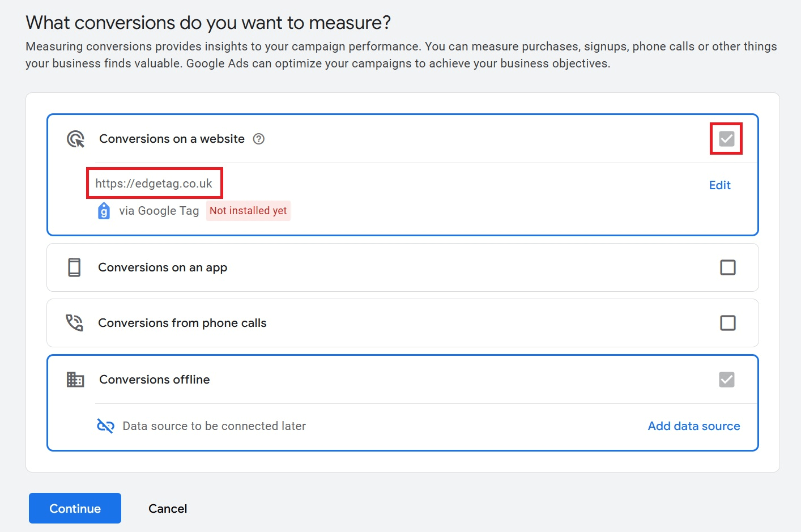Enable the Conversions from phone calls checkbox
The height and width of the screenshot is (532, 801).
pyautogui.click(x=728, y=323)
